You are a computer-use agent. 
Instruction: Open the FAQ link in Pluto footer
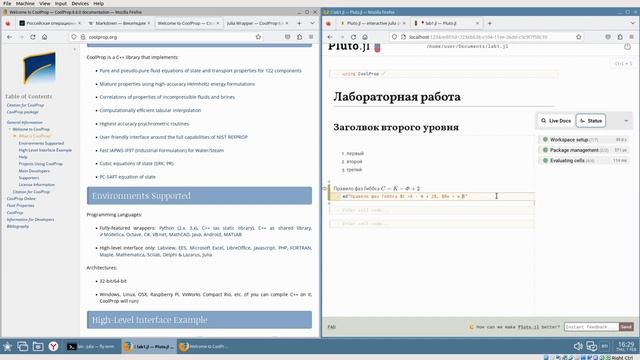[331, 327]
